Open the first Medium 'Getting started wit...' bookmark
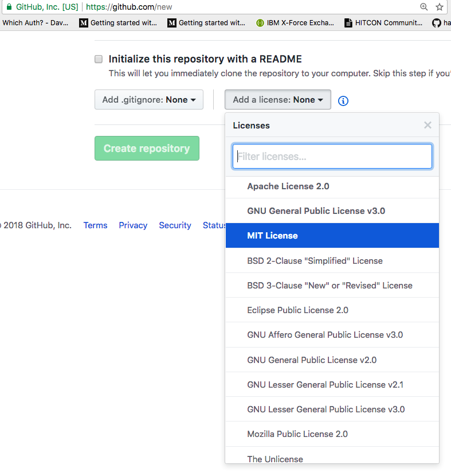Screen dimensions: 451x476 tap(118, 23)
